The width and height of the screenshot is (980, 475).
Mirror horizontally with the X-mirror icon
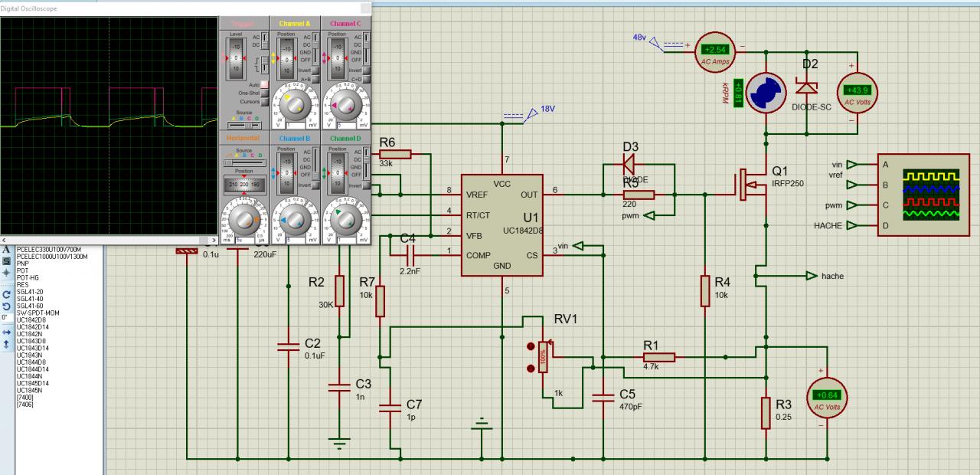[6, 332]
